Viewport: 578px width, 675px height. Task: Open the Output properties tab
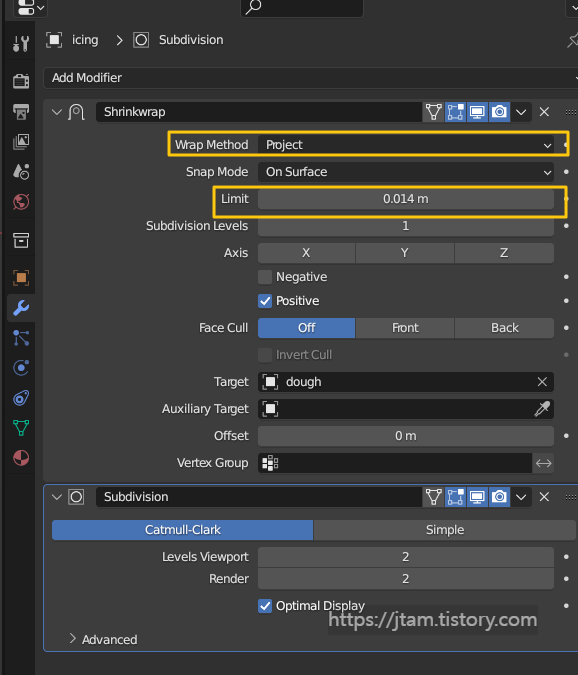click(x=21, y=111)
